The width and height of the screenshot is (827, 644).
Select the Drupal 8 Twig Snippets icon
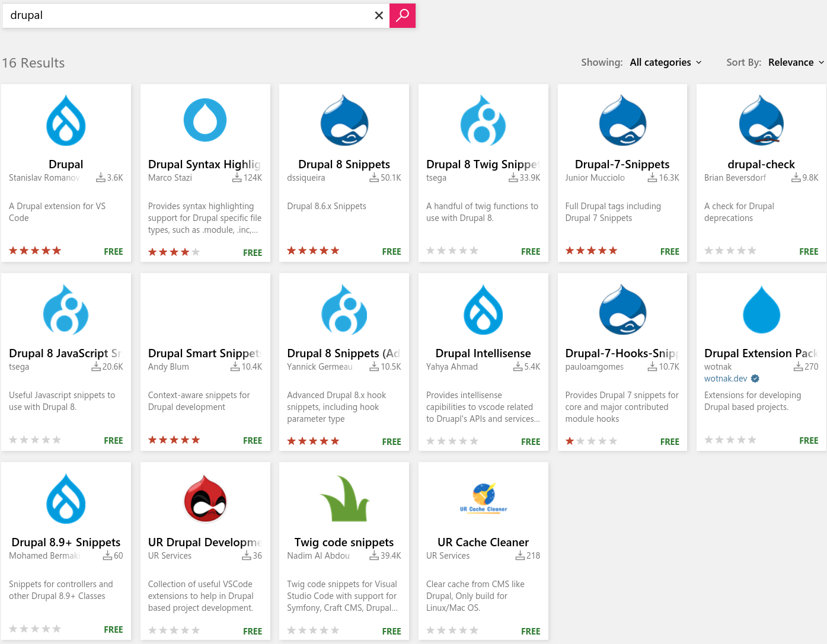click(x=483, y=120)
